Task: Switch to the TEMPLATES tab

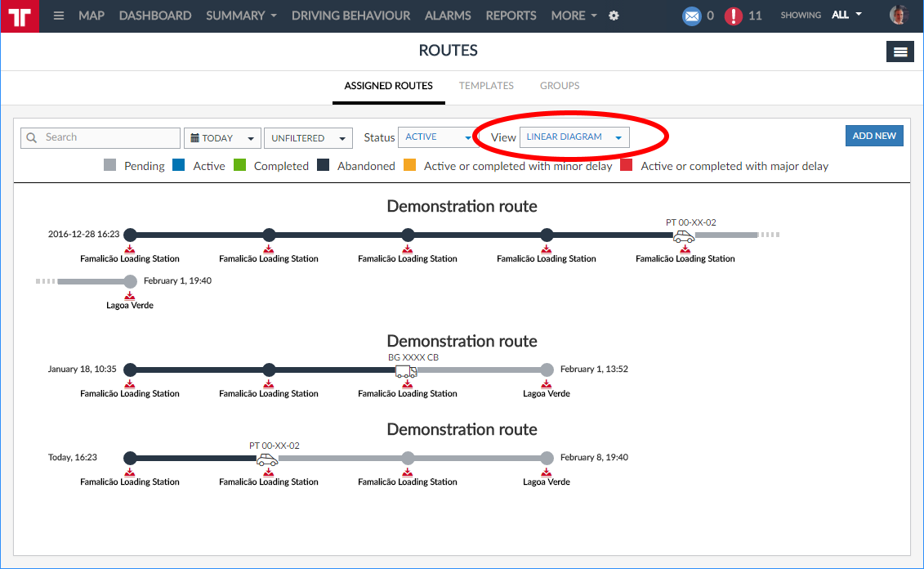Action: (x=486, y=86)
